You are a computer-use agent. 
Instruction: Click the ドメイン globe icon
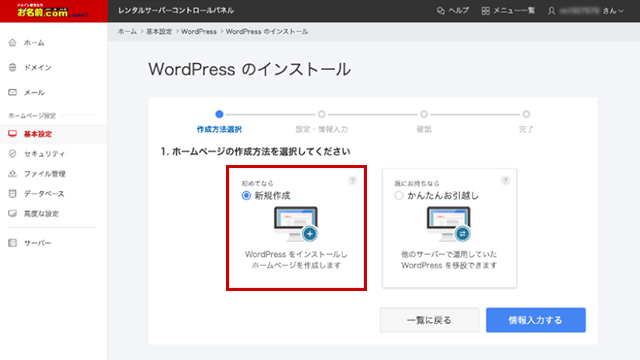click(x=13, y=67)
